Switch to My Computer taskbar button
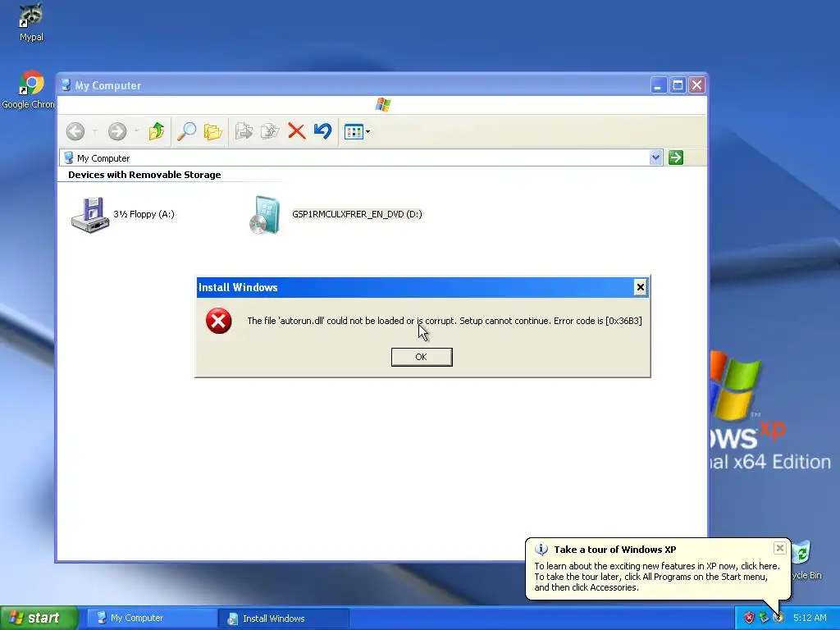This screenshot has width=840, height=630. [x=152, y=619]
